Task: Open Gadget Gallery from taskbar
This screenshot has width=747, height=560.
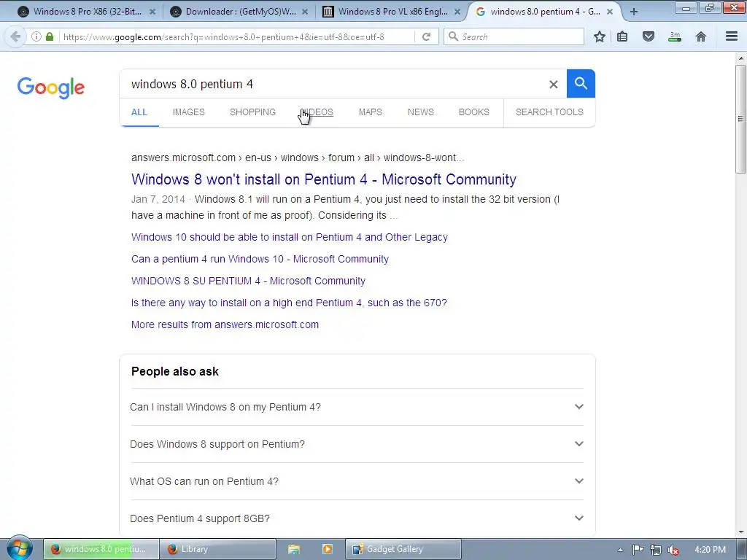Action: coord(403,549)
